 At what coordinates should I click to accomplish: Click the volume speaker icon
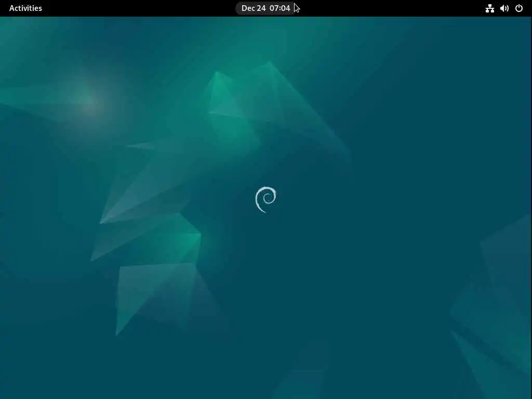(504, 8)
